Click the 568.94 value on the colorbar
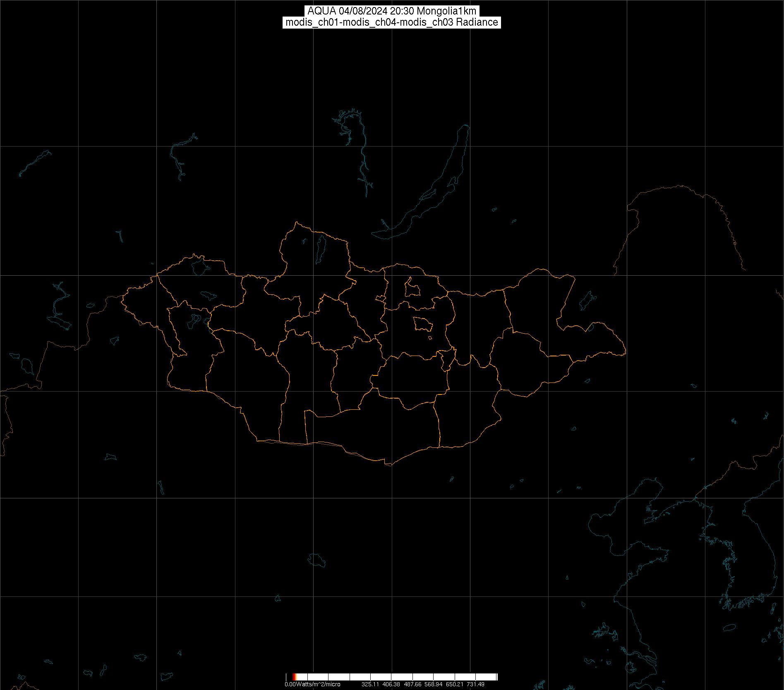 (x=434, y=684)
